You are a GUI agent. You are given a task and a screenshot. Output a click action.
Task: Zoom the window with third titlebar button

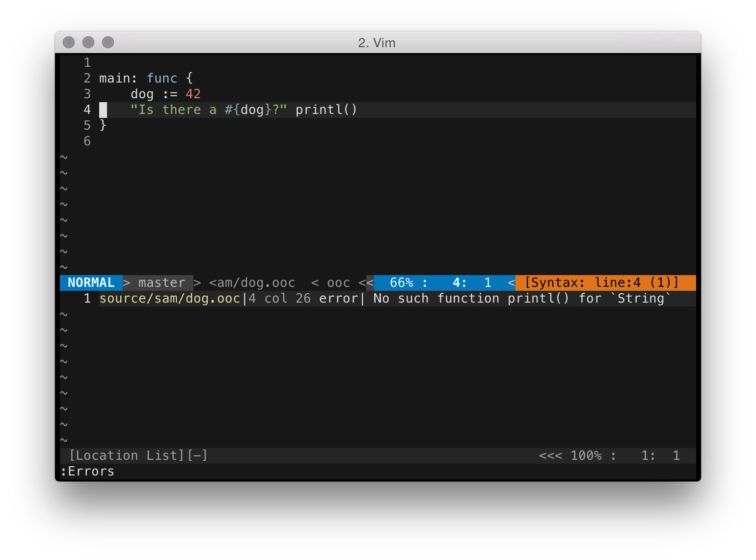coord(108,42)
